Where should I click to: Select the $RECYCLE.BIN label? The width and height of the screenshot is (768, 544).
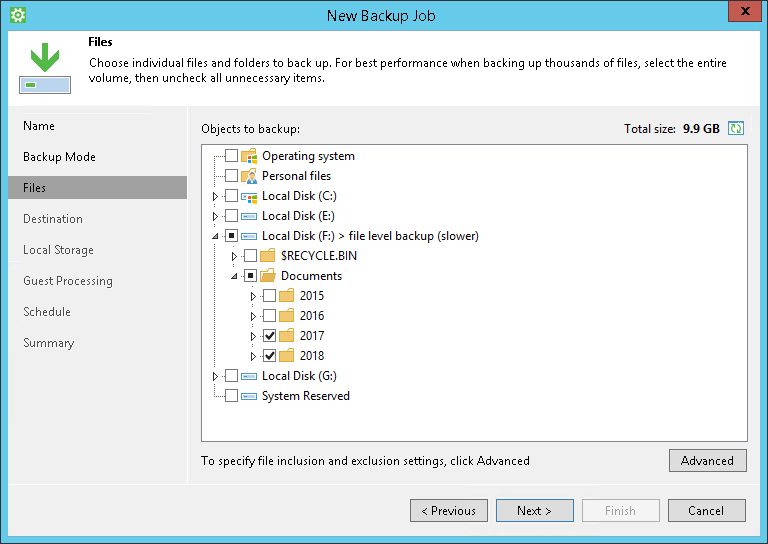[319, 256]
